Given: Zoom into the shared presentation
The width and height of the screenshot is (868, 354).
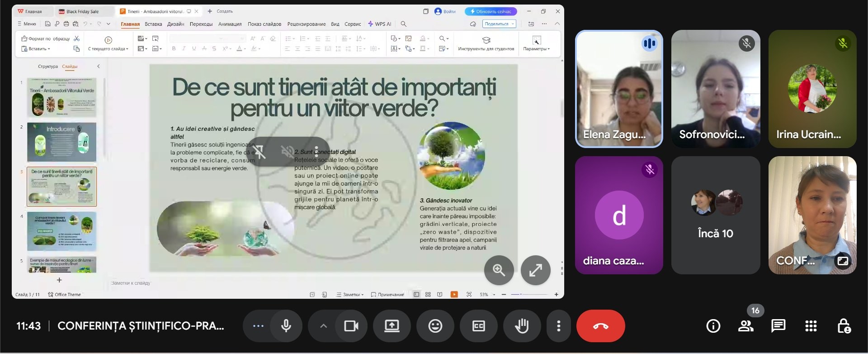Looking at the screenshot, I should [499, 270].
